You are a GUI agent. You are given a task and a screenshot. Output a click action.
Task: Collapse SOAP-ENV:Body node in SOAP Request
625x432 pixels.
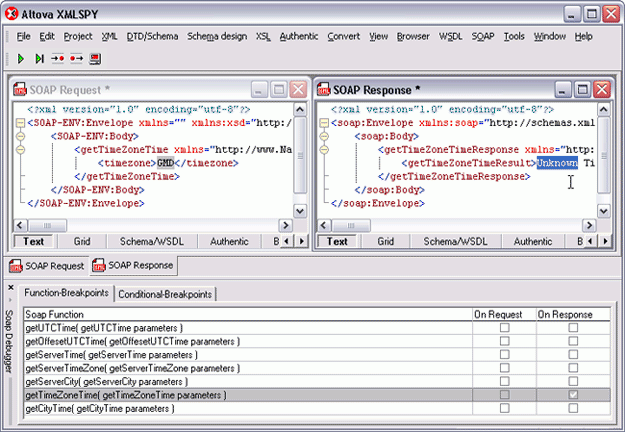[20, 136]
